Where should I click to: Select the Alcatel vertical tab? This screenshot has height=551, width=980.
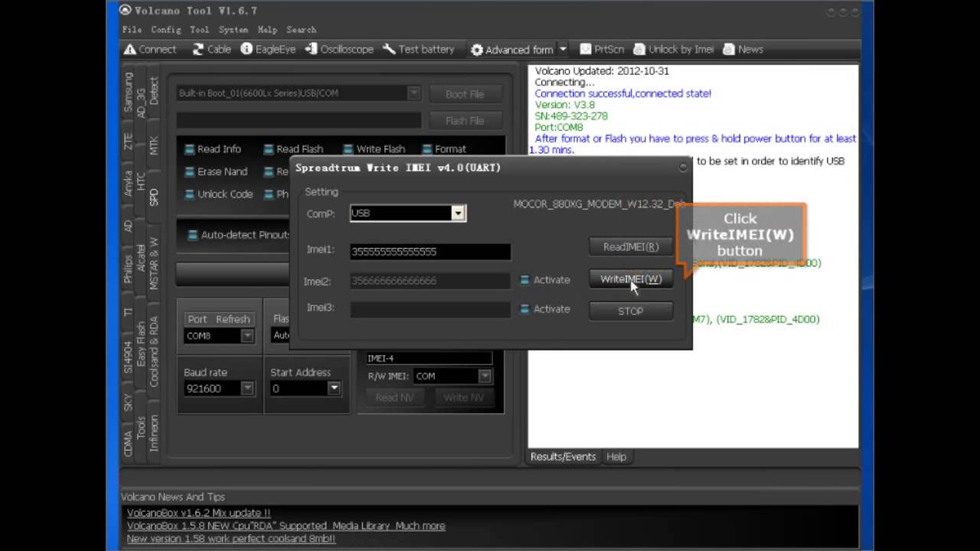[x=141, y=258]
